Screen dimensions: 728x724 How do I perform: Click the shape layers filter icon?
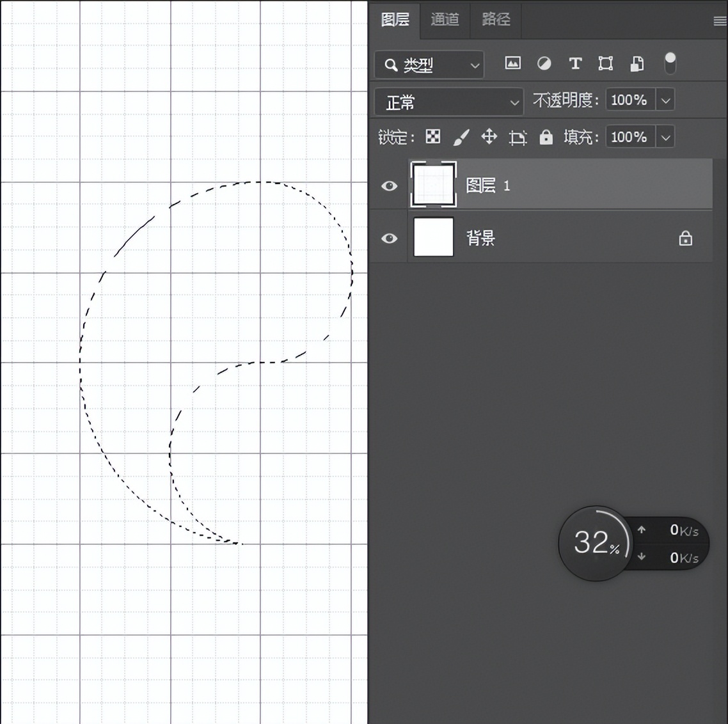605,63
